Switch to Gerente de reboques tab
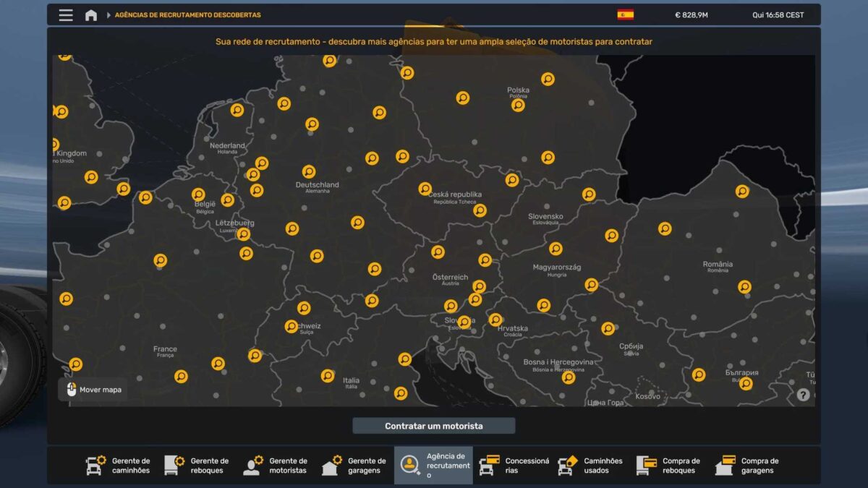The height and width of the screenshot is (488, 868). tap(197, 466)
